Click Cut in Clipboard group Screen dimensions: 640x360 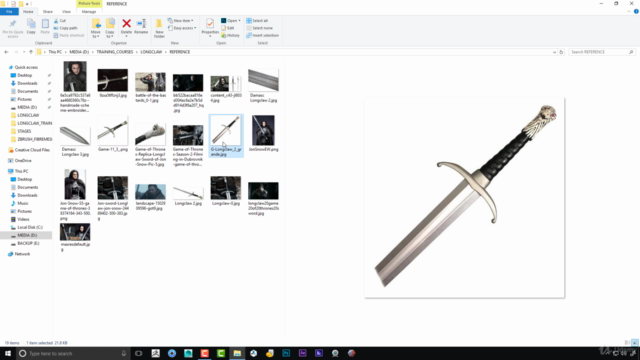click(x=60, y=21)
